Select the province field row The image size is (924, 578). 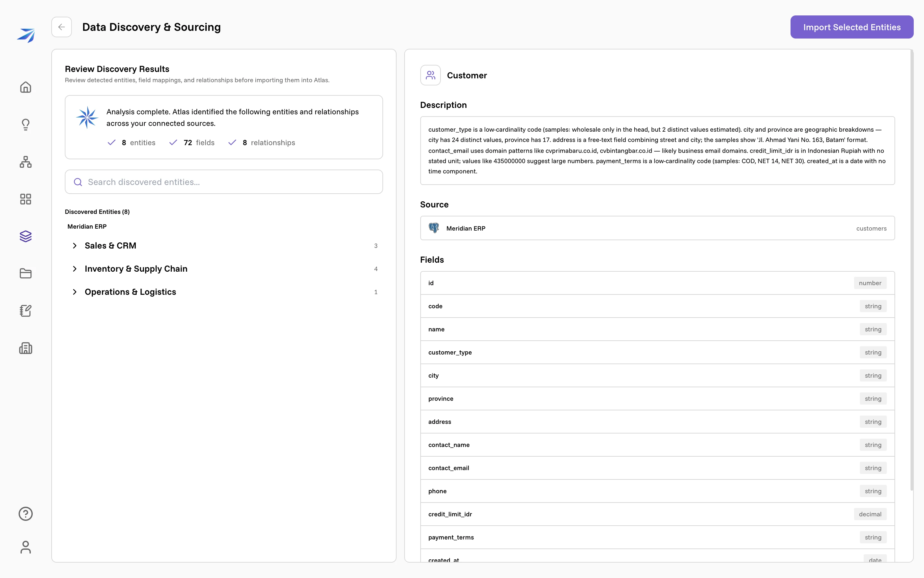pyautogui.click(x=657, y=399)
